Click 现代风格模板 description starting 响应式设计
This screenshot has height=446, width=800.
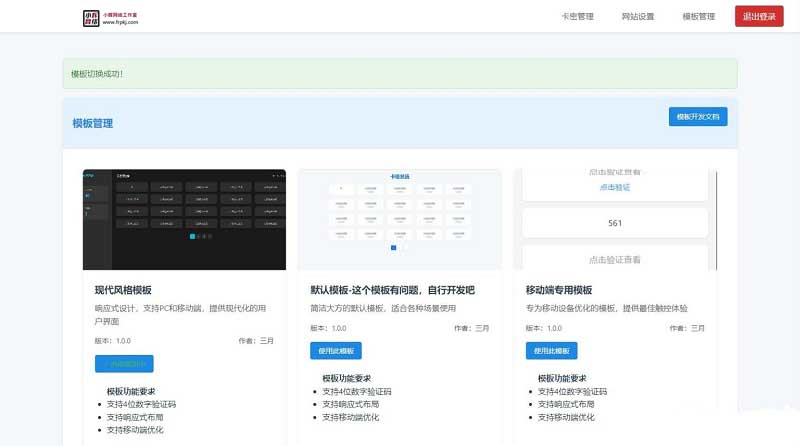(180, 315)
